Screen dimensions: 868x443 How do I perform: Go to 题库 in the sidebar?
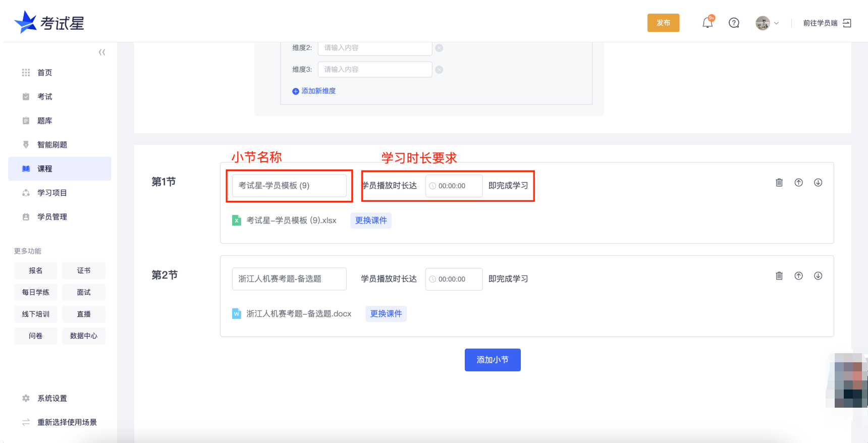(x=45, y=121)
